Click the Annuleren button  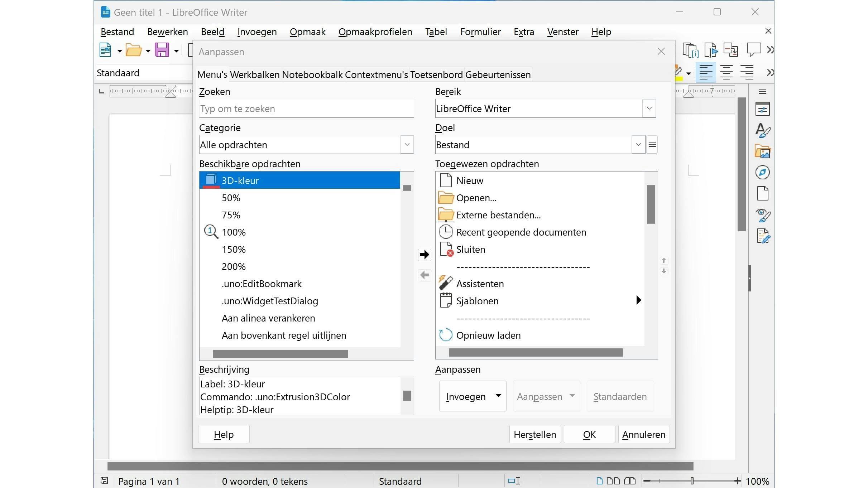(x=643, y=435)
